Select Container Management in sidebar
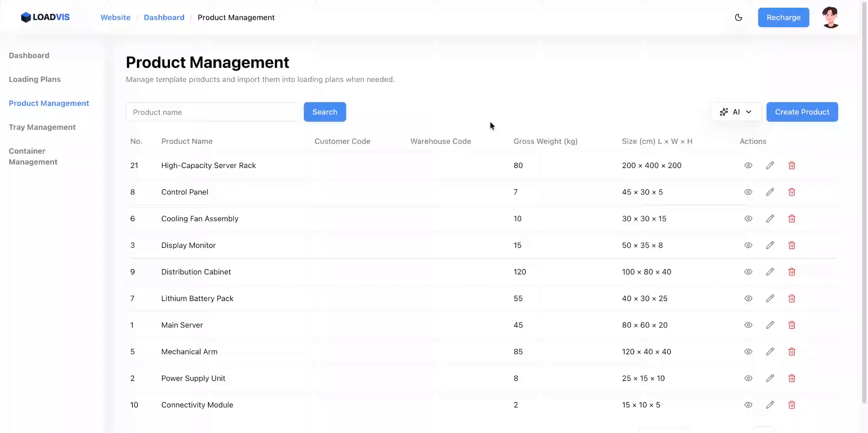This screenshot has height=433, width=868. click(33, 157)
